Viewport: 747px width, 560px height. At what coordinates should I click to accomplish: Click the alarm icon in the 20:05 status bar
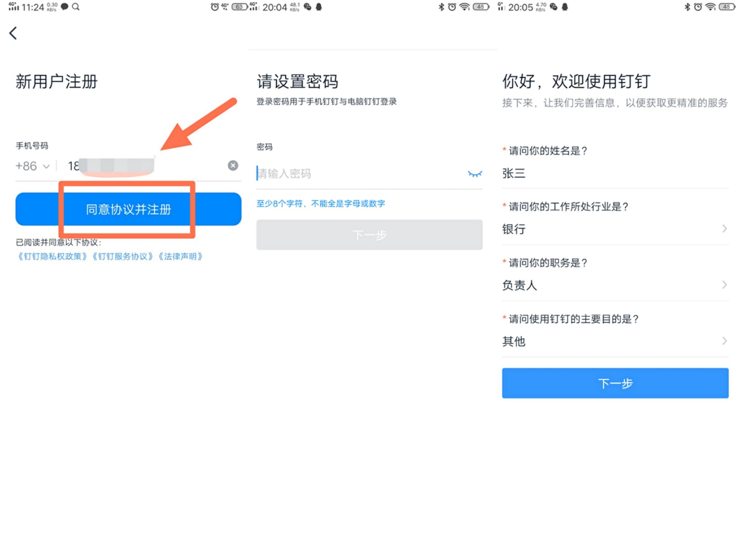point(698,7)
